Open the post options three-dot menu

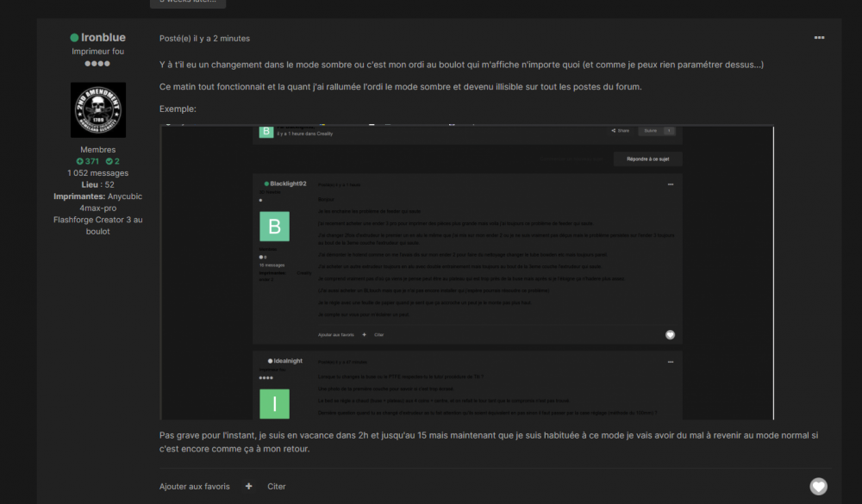click(x=819, y=38)
